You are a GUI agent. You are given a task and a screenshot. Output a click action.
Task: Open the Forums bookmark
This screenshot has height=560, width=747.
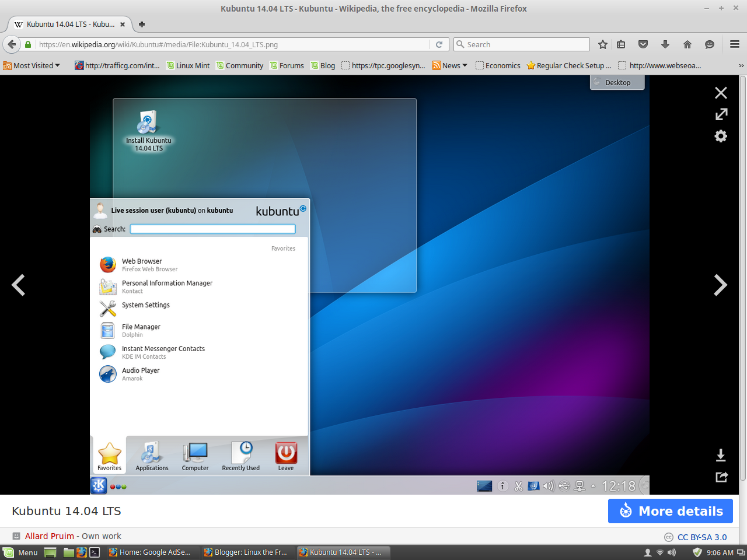pos(287,65)
